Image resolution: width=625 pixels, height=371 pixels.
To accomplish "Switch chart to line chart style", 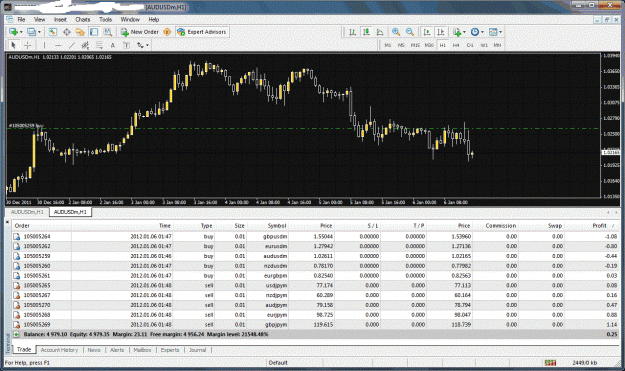I will [x=380, y=32].
